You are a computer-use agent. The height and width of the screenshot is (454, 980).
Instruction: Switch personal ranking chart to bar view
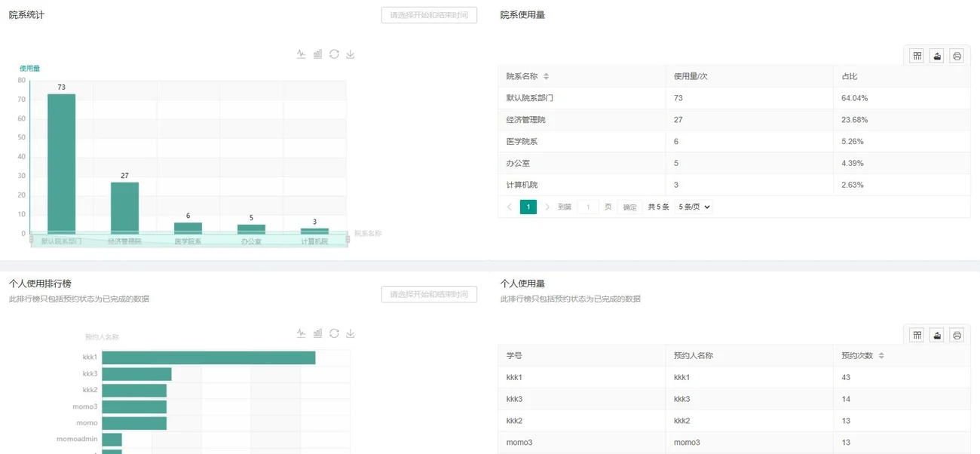click(x=318, y=333)
